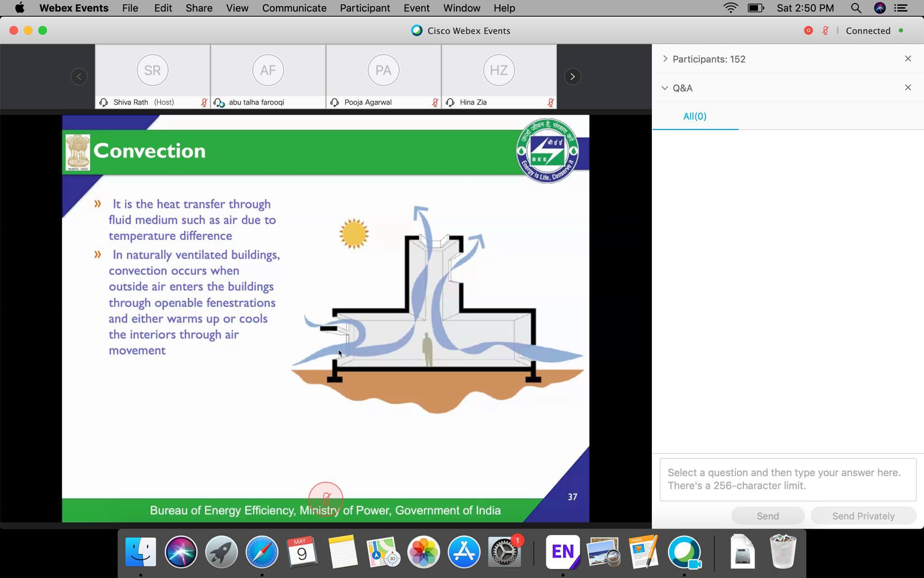The width and height of the screenshot is (924, 578).
Task: Collapse the Q&A panel chevron
Action: pyautogui.click(x=665, y=88)
